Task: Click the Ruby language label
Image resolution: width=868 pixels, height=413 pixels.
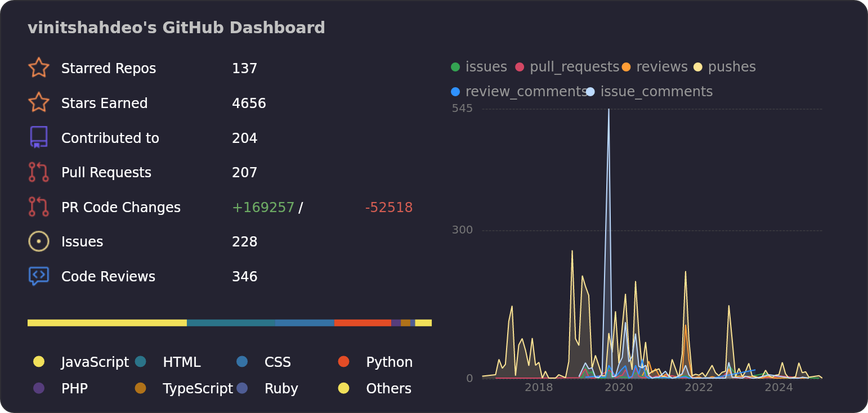Action: tap(281, 389)
